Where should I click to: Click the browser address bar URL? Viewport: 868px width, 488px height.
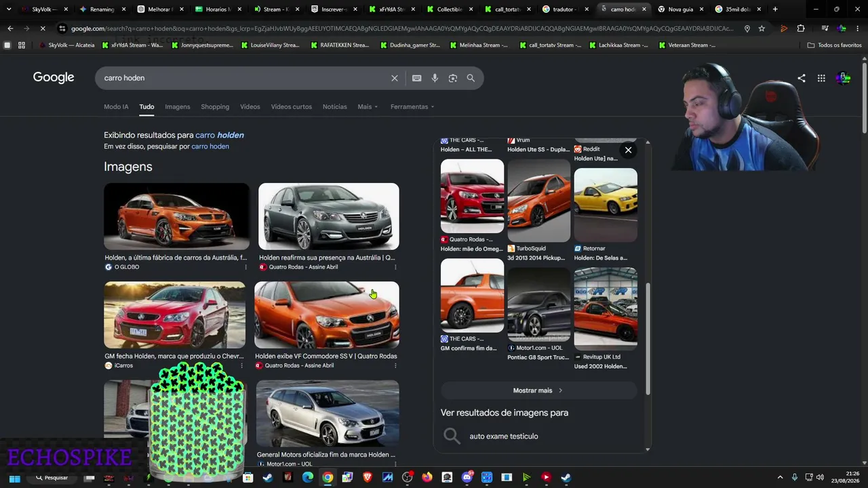tap(401, 28)
